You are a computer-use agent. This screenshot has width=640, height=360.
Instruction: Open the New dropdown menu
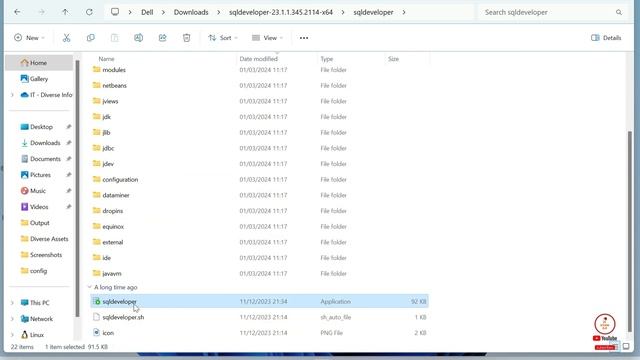coord(29,38)
